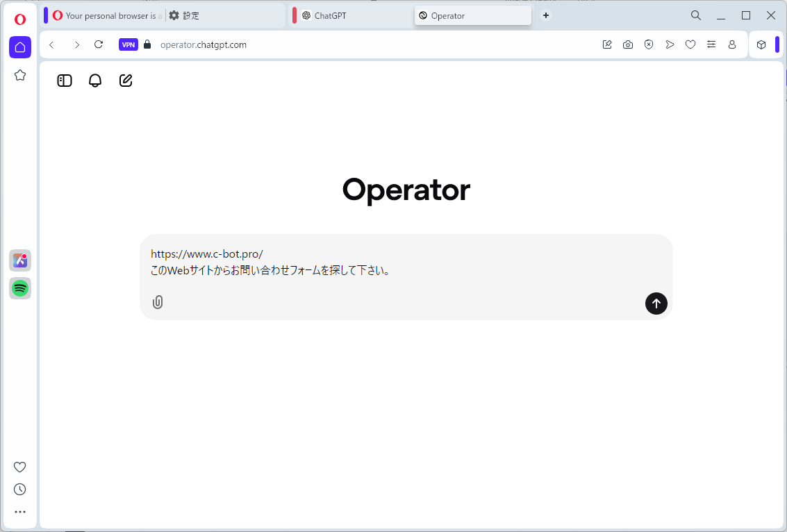This screenshot has width=787, height=532.
Task: Take a snapshot with the camera icon
Action: point(628,44)
